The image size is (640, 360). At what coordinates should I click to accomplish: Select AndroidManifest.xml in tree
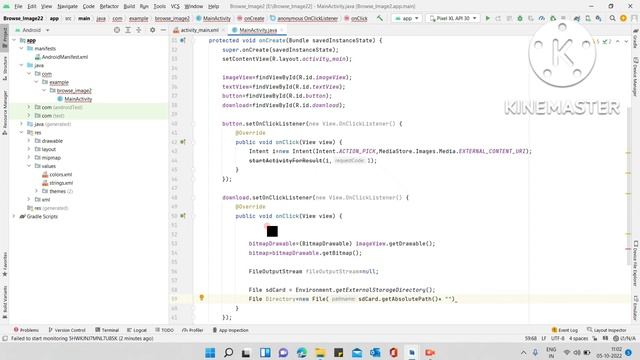pos(64,57)
